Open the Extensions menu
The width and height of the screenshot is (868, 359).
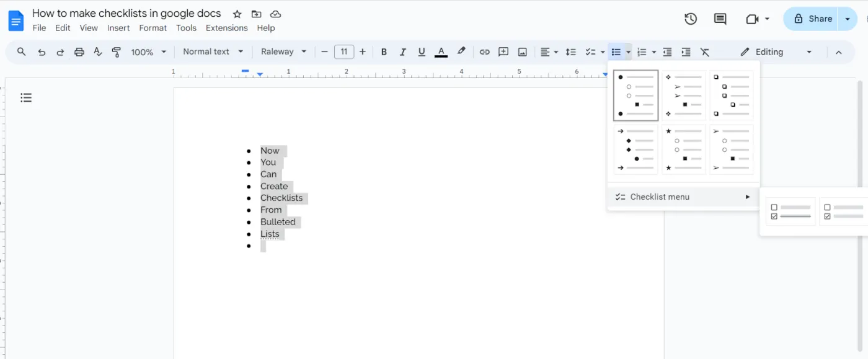226,28
